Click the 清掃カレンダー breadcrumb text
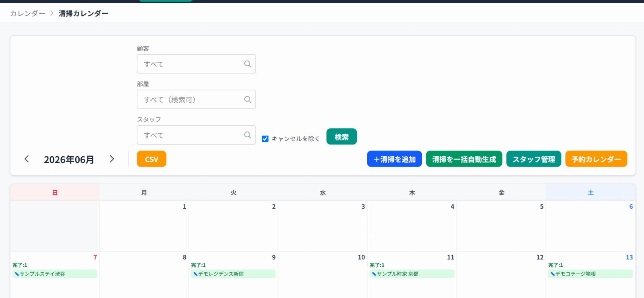 [x=83, y=13]
